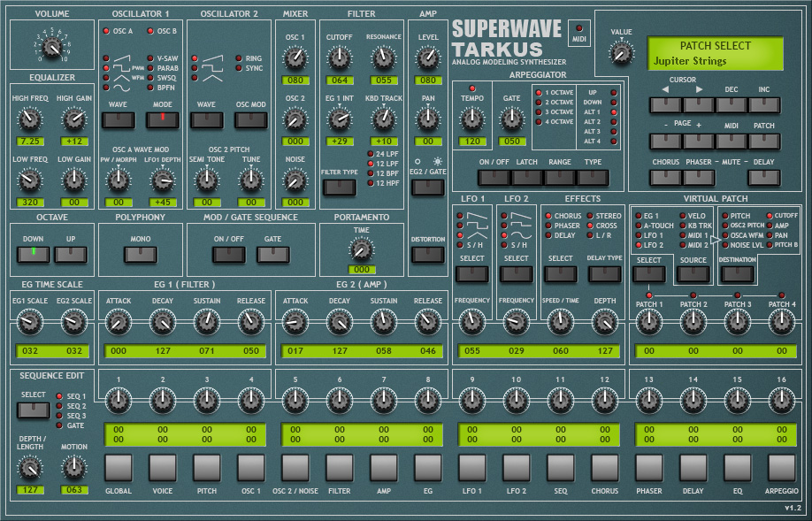
Task: Open the OSC 2 / NOISE edit page
Action: coord(295,468)
